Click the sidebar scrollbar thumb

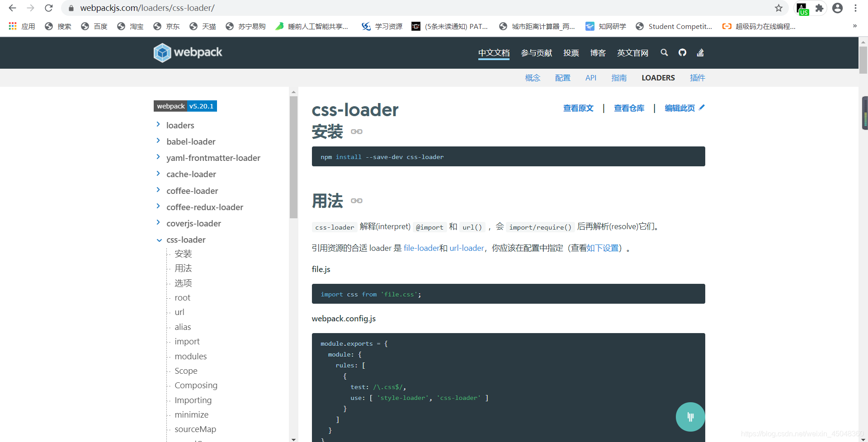coord(293,157)
